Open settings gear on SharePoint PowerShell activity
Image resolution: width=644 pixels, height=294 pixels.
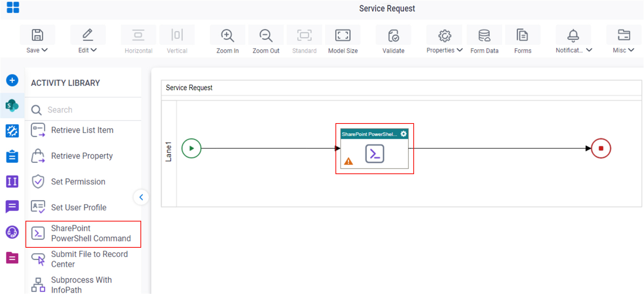404,134
